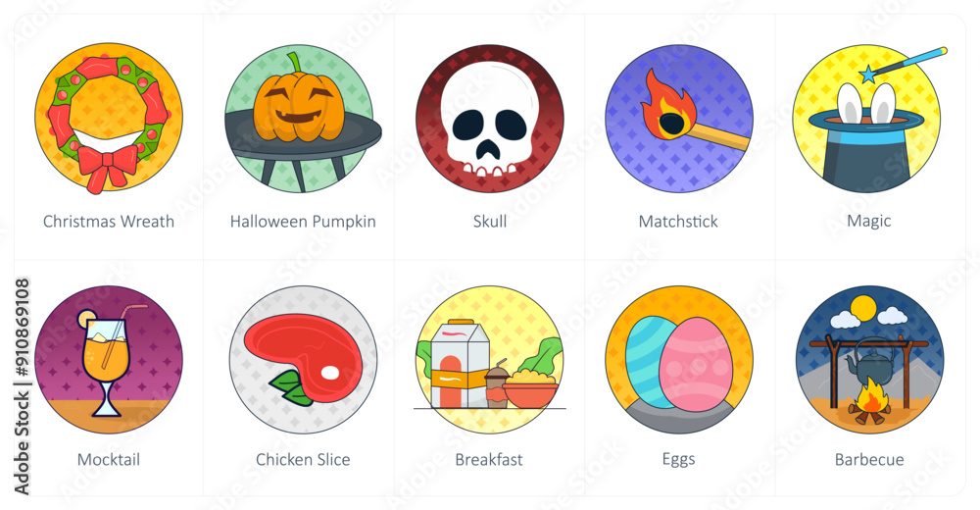
Task: Click the red Chicken Slice icon
Action: click(303, 360)
